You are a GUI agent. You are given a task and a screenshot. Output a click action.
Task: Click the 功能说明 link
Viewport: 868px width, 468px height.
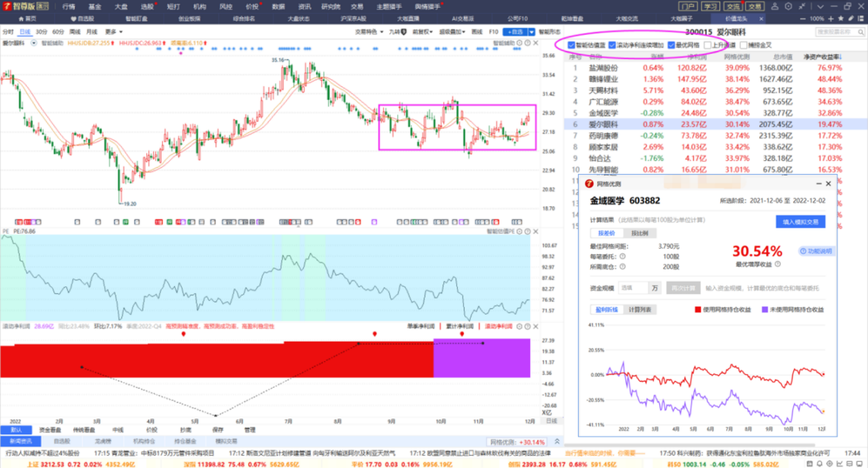click(816, 251)
